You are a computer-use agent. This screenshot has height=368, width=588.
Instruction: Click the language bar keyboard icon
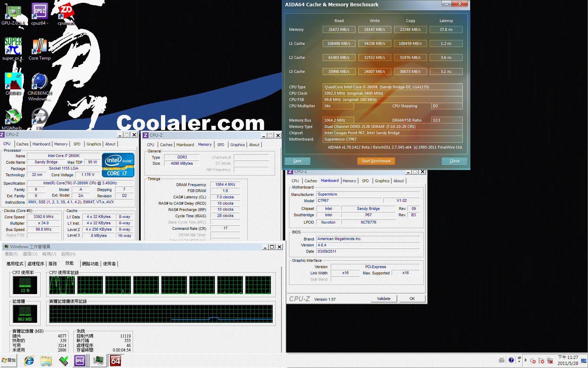[502, 360]
